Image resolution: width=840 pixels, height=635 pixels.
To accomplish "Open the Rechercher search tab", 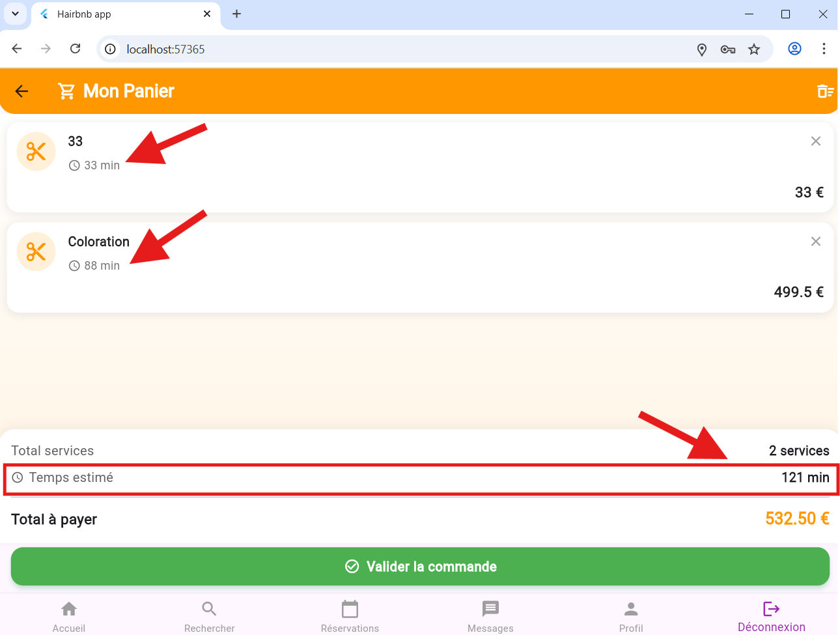I will click(209, 616).
